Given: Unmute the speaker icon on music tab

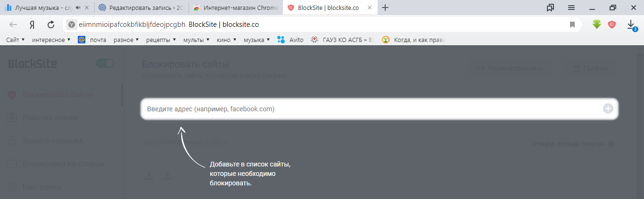Looking at the screenshot, I should click(x=78, y=8).
